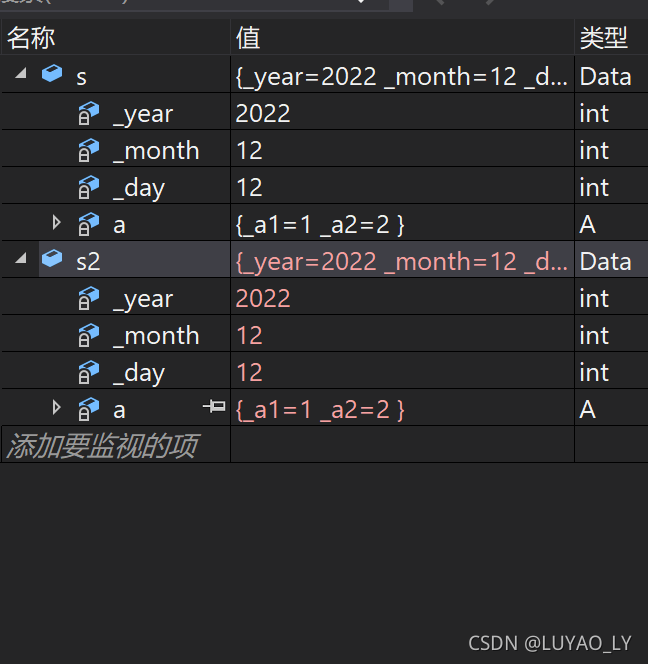Image resolution: width=648 pixels, height=664 pixels.
Task: Click the red value 2022 of s2 _year
Action: (x=263, y=298)
